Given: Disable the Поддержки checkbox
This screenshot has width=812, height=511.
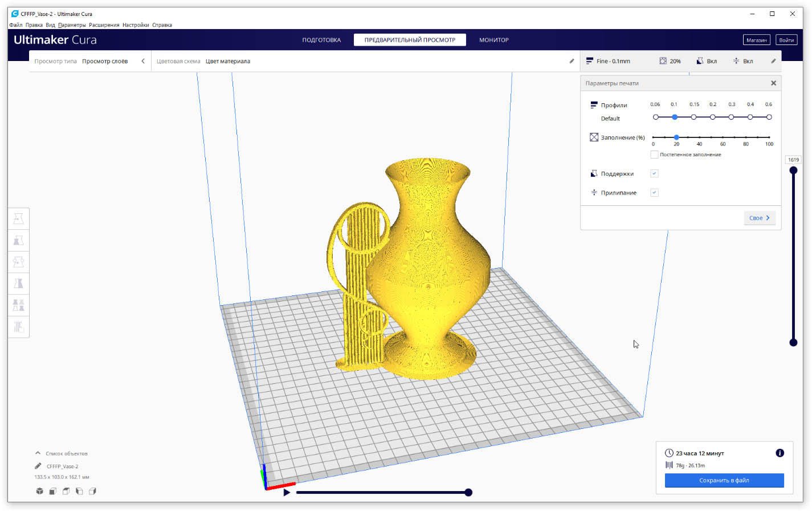Looking at the screenshot, I should (x=654, y=173).
